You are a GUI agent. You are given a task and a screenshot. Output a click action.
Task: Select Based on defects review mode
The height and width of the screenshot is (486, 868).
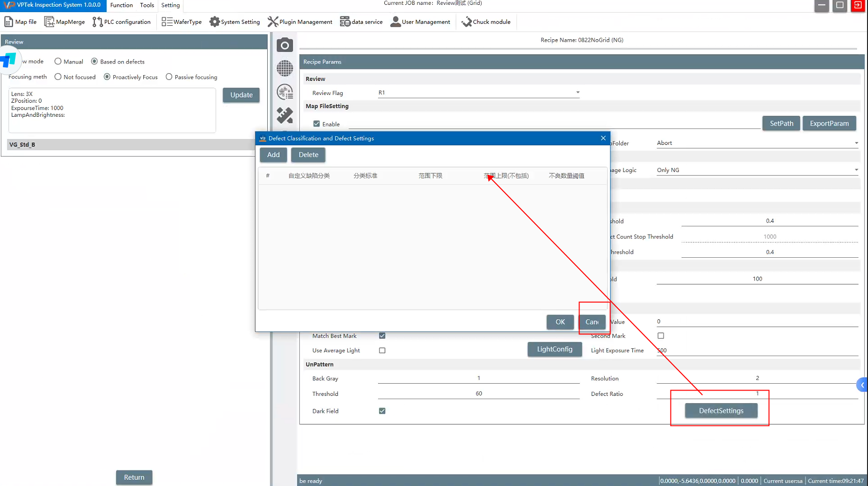(94, 62)
